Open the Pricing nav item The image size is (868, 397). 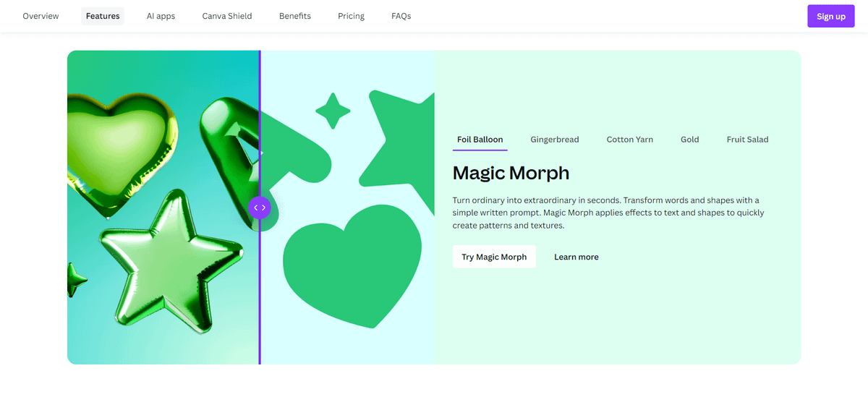(351, 16)
